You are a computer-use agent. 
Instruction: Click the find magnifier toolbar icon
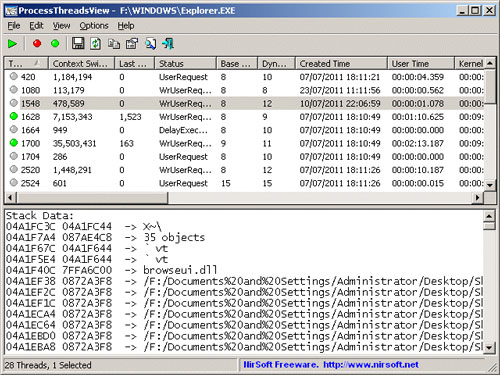click(x=150, y=44)
